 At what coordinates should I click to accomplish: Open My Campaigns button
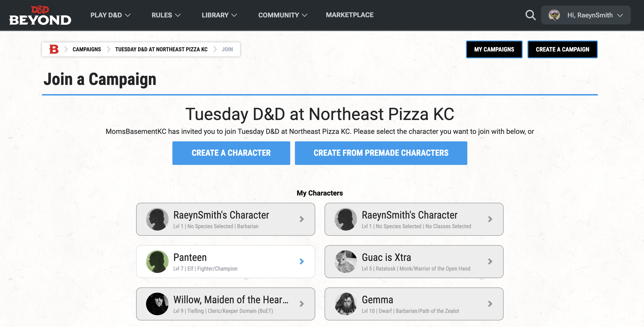coord(494,49)
